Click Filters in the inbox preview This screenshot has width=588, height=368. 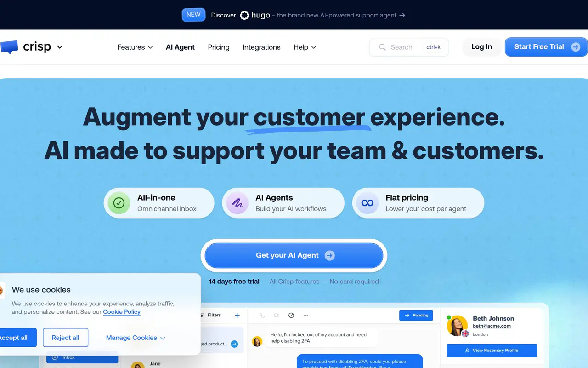click(211, 315)
